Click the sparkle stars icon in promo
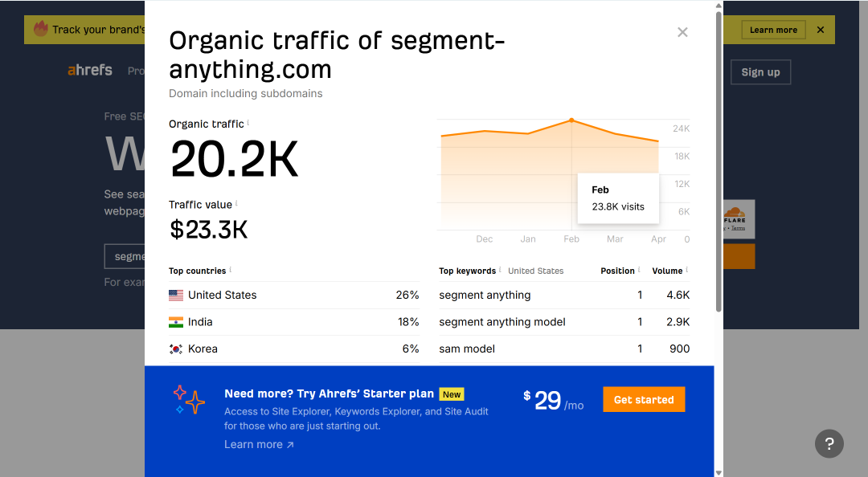 189,400
